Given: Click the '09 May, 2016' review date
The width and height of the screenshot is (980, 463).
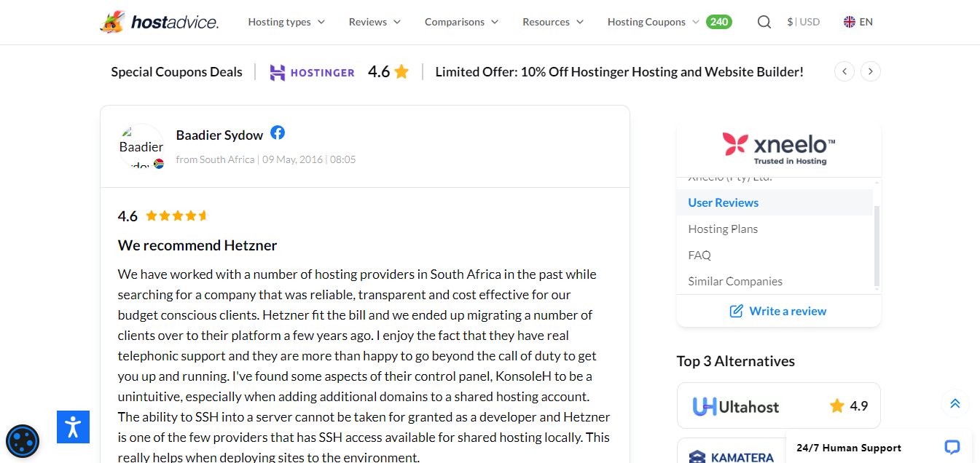Looking at the screenshot, I should point(293,159).
